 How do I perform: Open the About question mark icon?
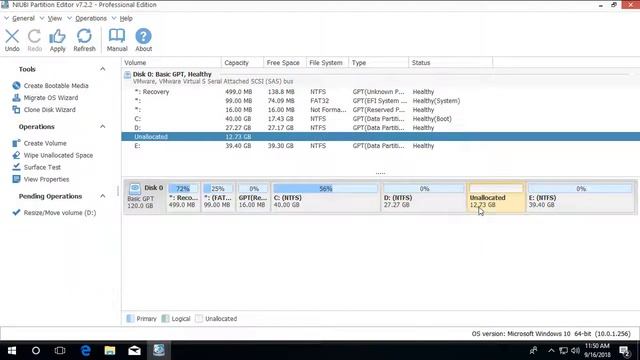(x=143, y=36)
